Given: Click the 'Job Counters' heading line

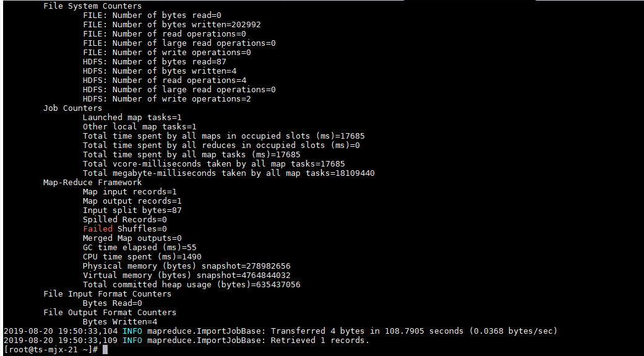Looking at the screenshot, I should coord(72,108).
